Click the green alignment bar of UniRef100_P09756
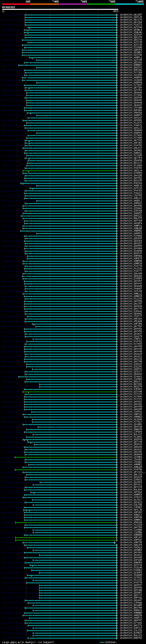Viewport: 146px width, 644px height. 66,469
